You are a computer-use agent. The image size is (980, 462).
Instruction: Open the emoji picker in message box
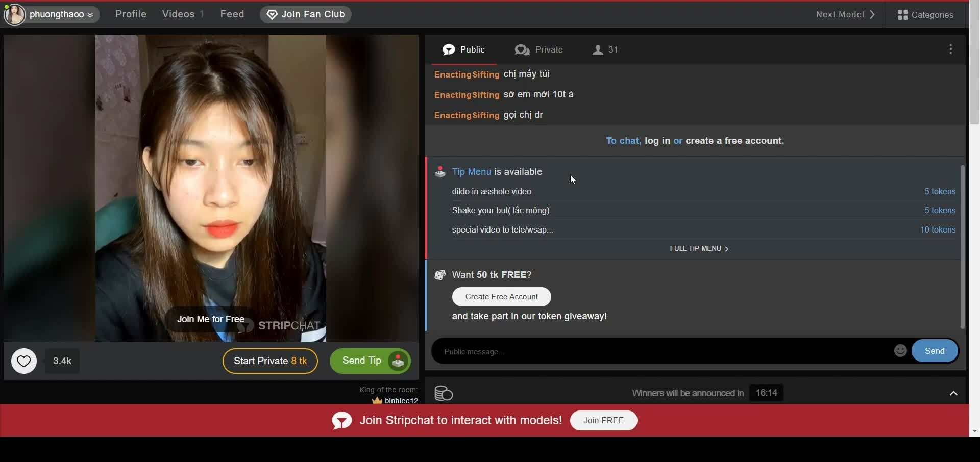tap(900, 351)
